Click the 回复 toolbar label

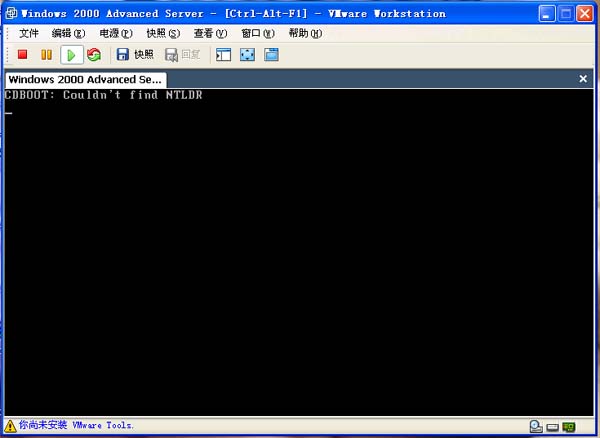click(x=191, y=55)
